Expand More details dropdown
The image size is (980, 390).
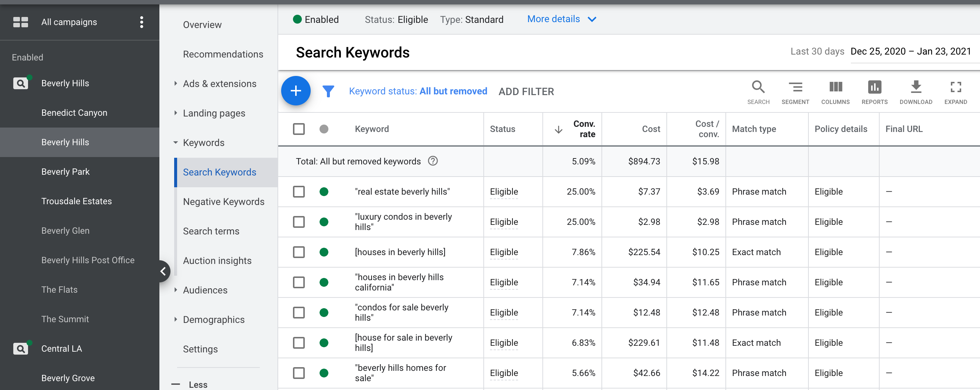coord(561,19)
